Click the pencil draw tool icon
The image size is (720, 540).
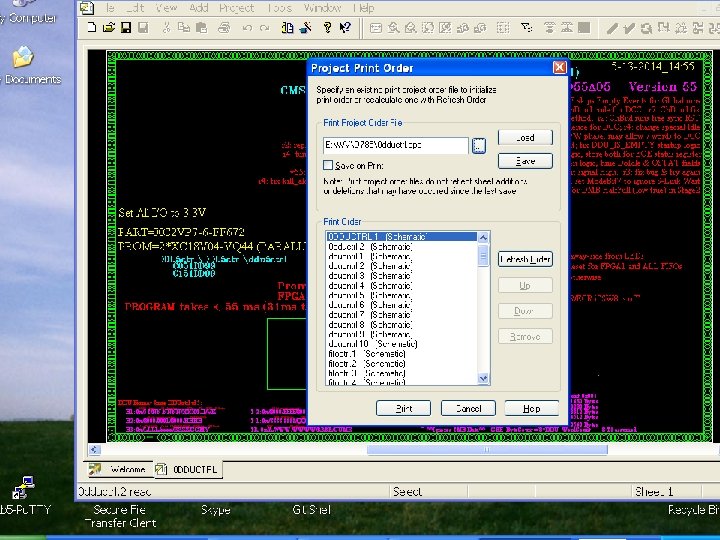point(612,28)
